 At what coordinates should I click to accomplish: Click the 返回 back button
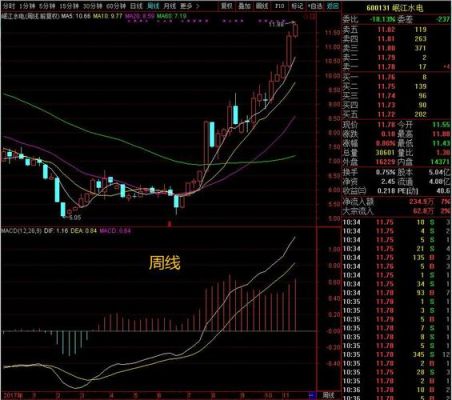(x=332, y=6)
